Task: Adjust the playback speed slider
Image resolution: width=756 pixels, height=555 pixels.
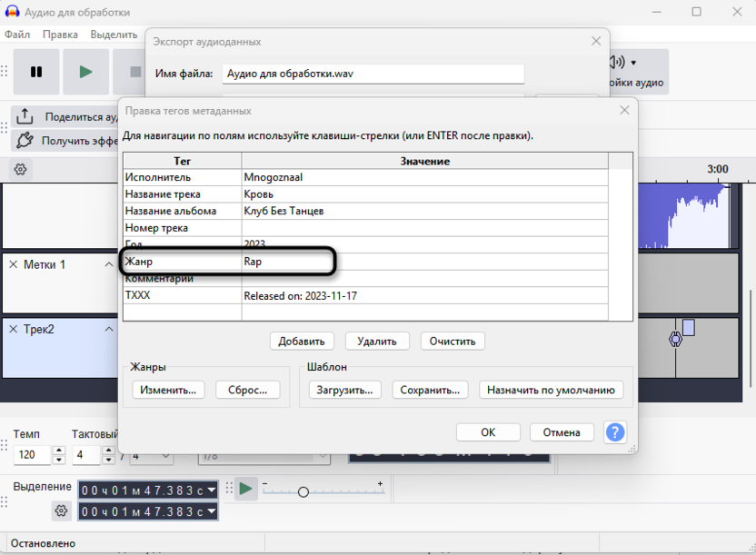Action: [303, 491]
